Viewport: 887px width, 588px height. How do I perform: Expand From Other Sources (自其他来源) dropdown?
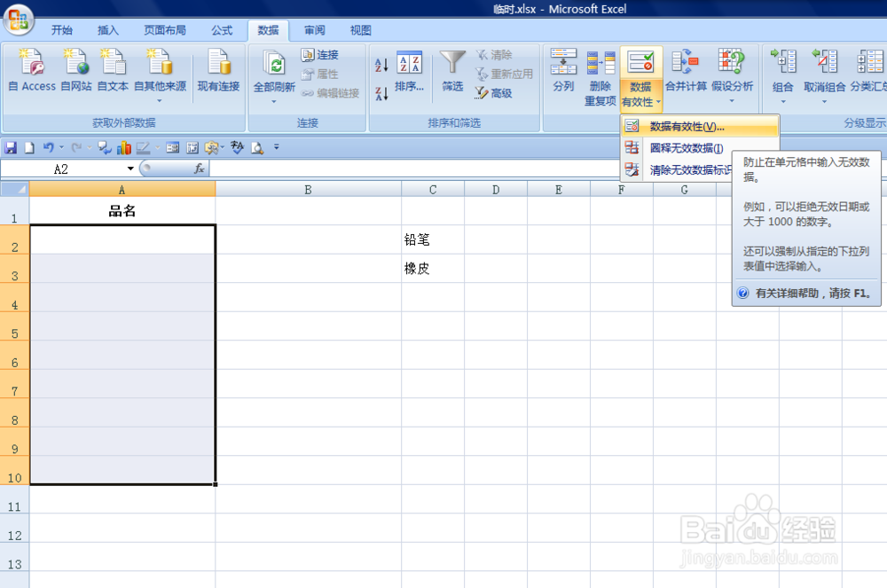(160, 100)
